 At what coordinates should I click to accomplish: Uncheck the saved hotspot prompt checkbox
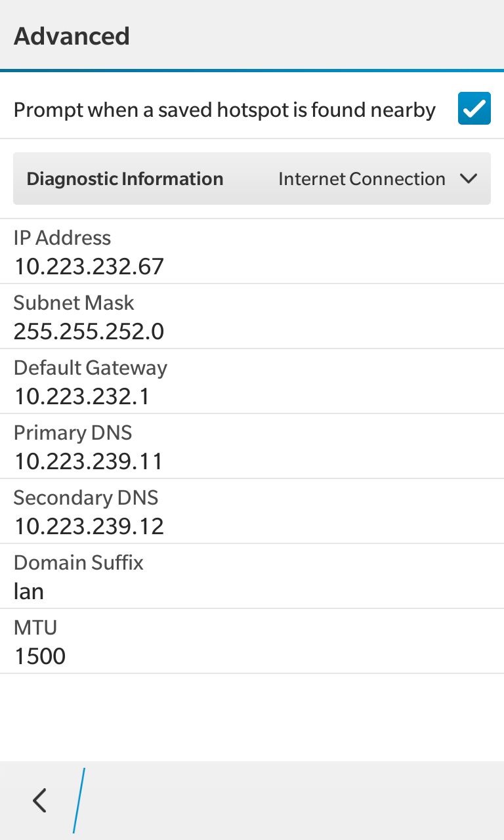click(474, 109)
